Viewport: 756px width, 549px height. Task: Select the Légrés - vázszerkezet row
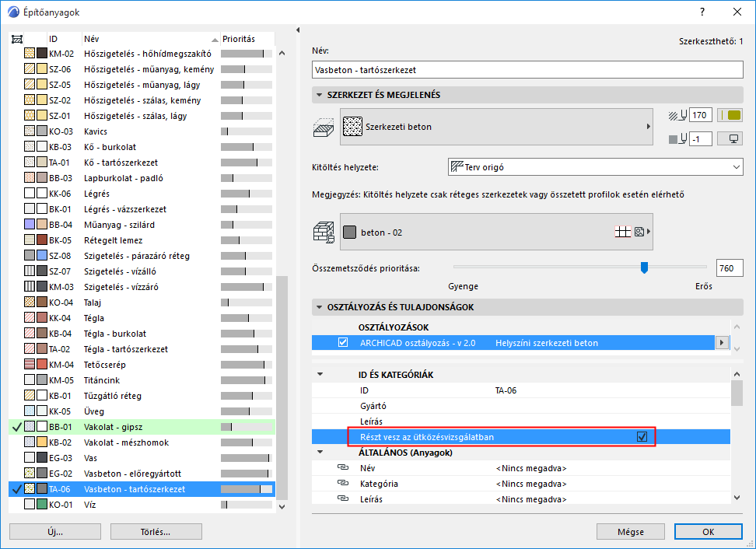click(x=142, y=209)
